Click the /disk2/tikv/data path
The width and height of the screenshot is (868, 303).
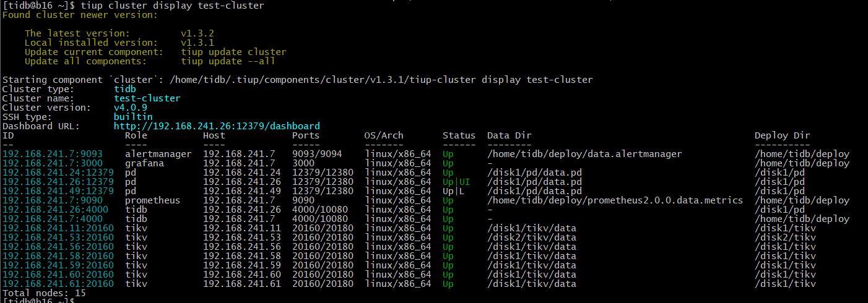pyautogui.click(x=532, y=237)
